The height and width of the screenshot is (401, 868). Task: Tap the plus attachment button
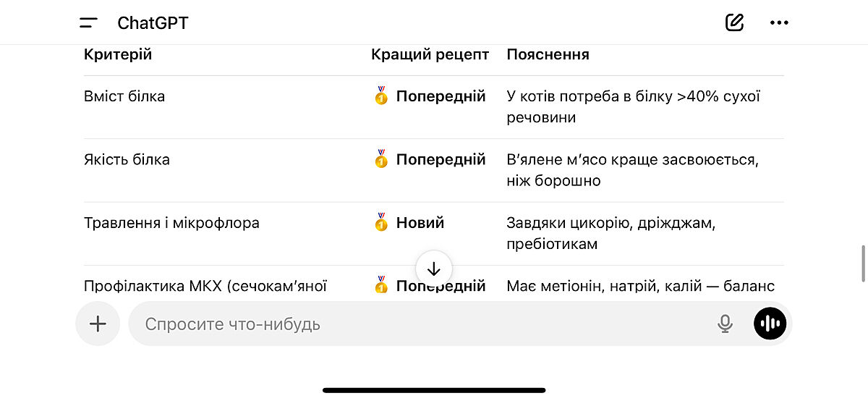point(98,324)
